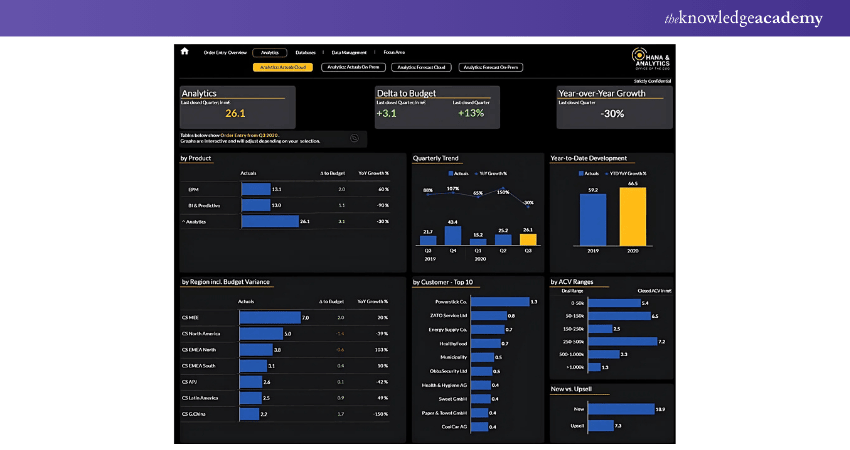Image resolution: width=850 pixels, height=450 pixels.
Task: Click the round icon beside the order entry note
Action: (354, 138)
